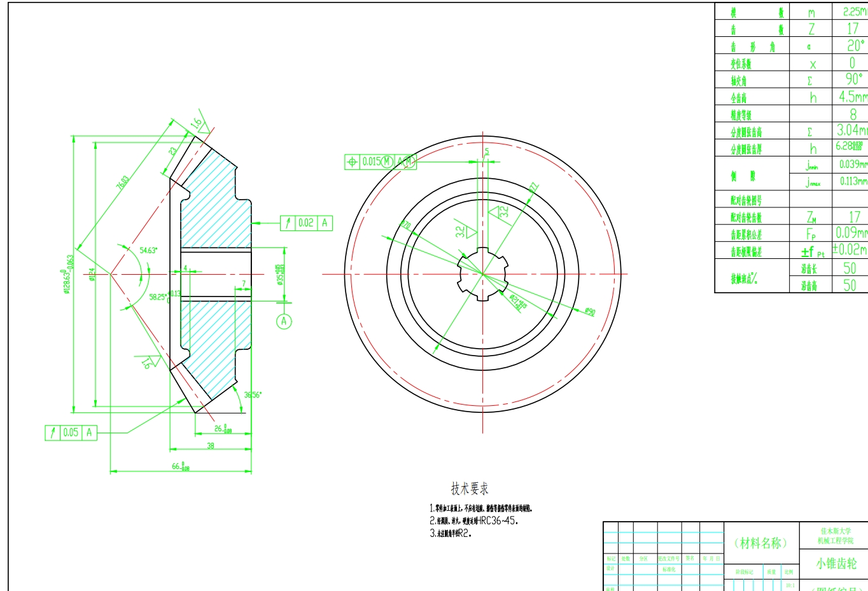The height and width of the screenshot is (591, 868).
Task: Select the 90° shaft angle value
Action: [x=853, y=79]
